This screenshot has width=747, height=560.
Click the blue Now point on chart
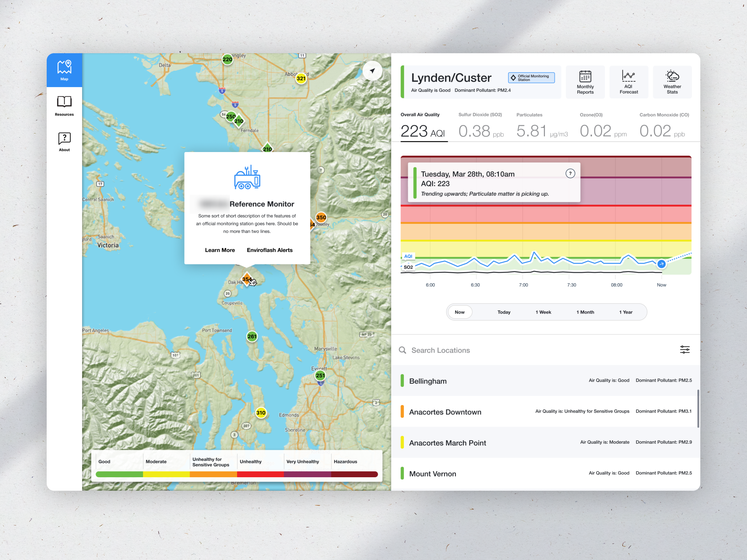click(x=661, y=264)
